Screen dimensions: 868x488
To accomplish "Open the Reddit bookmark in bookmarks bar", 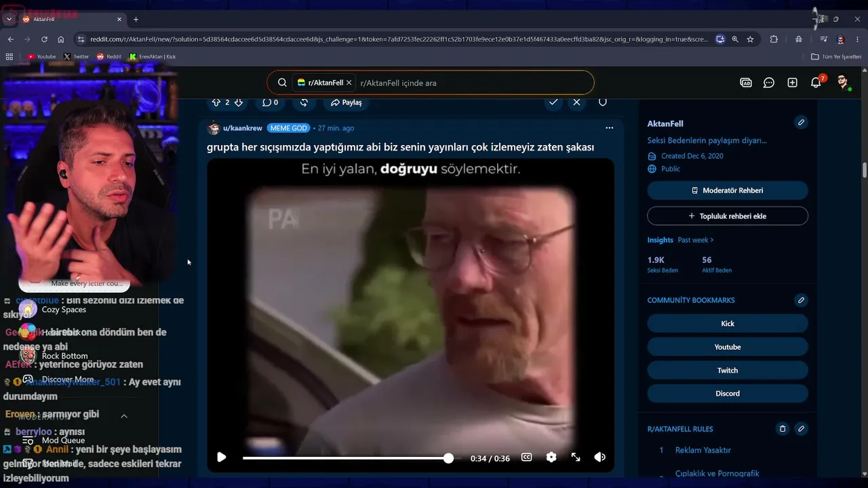I will pos(109,57).
